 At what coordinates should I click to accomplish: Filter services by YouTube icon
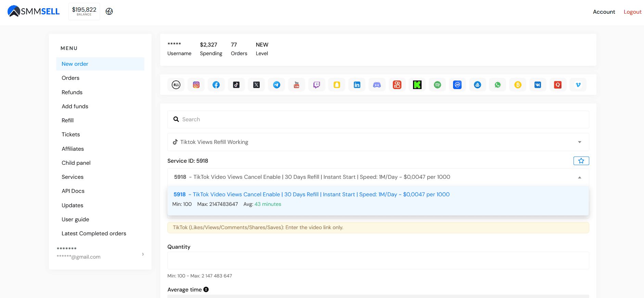297,85
